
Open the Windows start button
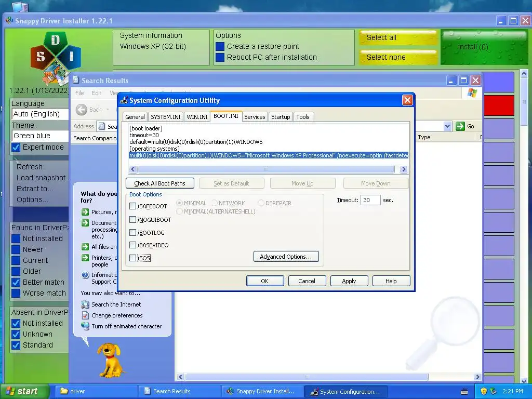pos(24,391)
